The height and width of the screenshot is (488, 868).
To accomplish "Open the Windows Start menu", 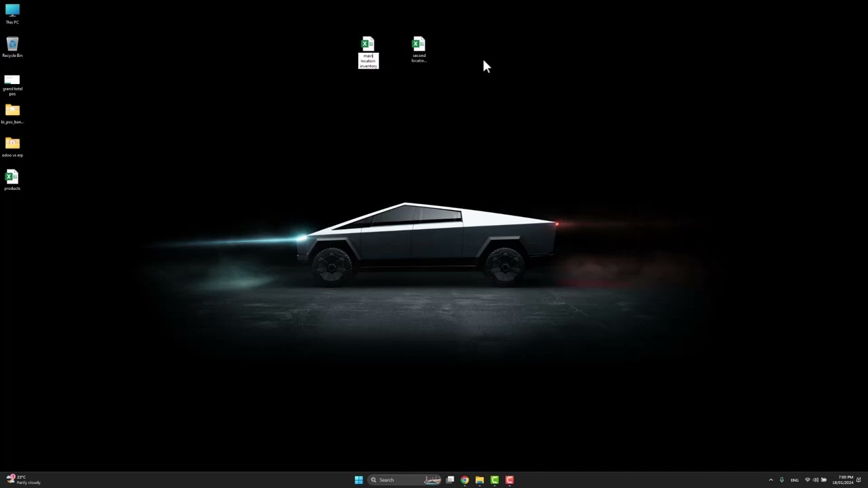I will click(359, 480).
